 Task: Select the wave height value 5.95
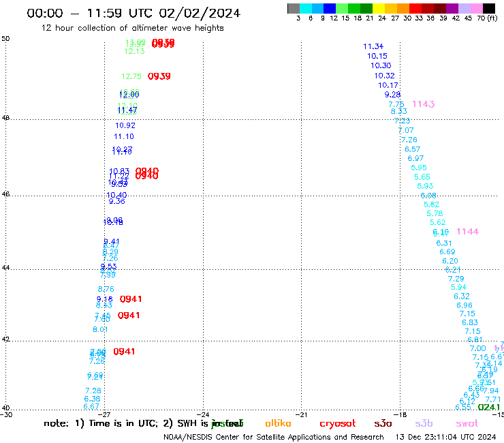419,168
